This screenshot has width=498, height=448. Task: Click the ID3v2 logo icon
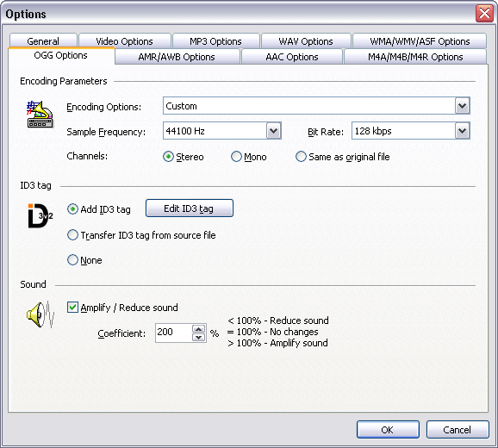[x=40, y=215]
